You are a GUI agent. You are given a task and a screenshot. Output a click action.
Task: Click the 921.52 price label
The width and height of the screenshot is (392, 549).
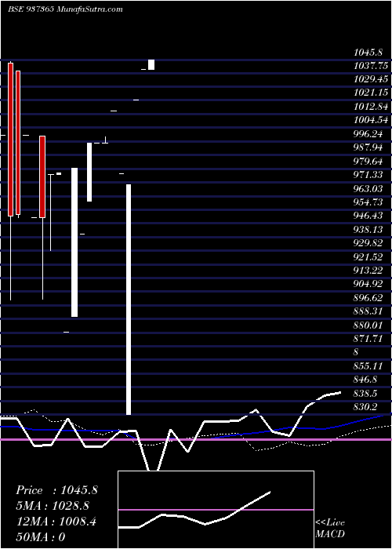click(368, 257)
